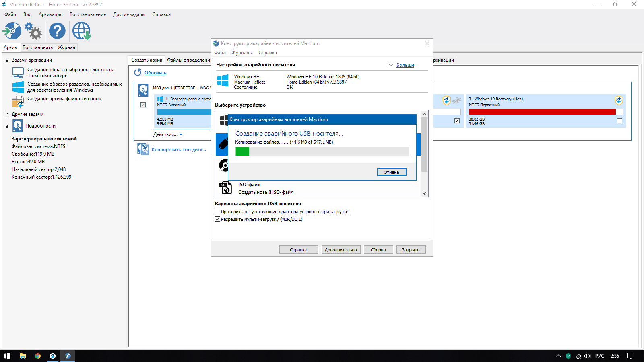
Task: Expand the Больше details chevron
Action: pos(391,65)
